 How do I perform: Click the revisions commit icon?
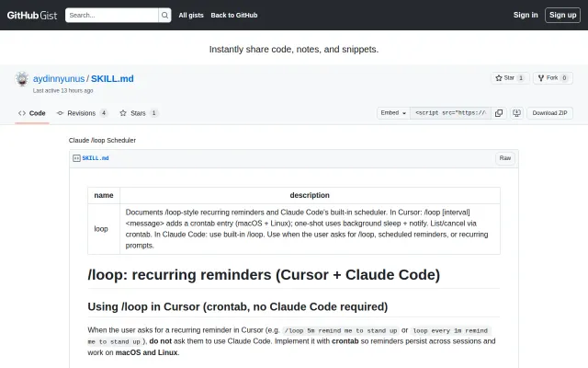coord(60,113)
